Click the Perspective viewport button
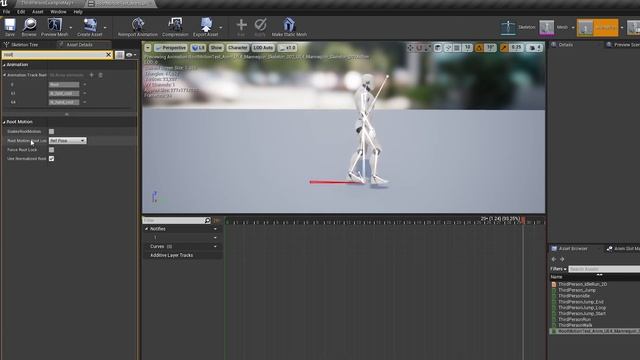640x360 pixels. click(x=171, y=48)
